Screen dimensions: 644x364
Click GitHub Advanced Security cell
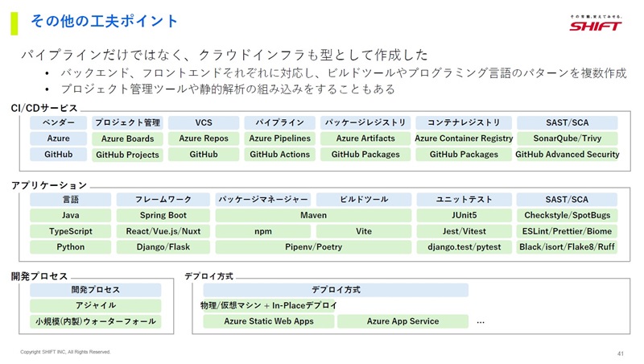pyautogui.click(x=568, y=155)
